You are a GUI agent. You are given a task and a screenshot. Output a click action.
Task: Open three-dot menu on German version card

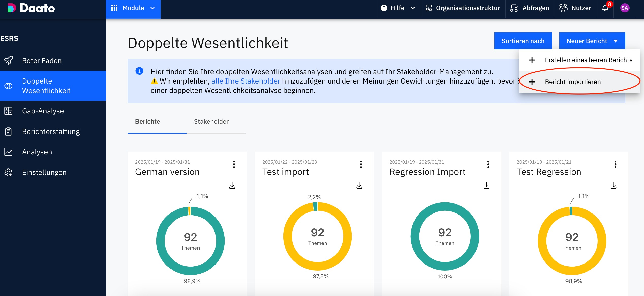click(234, 165)
